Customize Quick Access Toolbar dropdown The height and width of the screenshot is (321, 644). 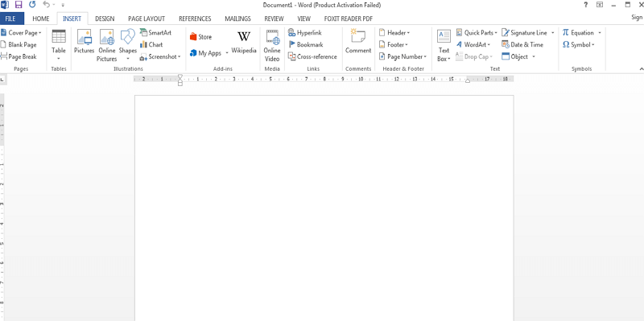(63, 6)
